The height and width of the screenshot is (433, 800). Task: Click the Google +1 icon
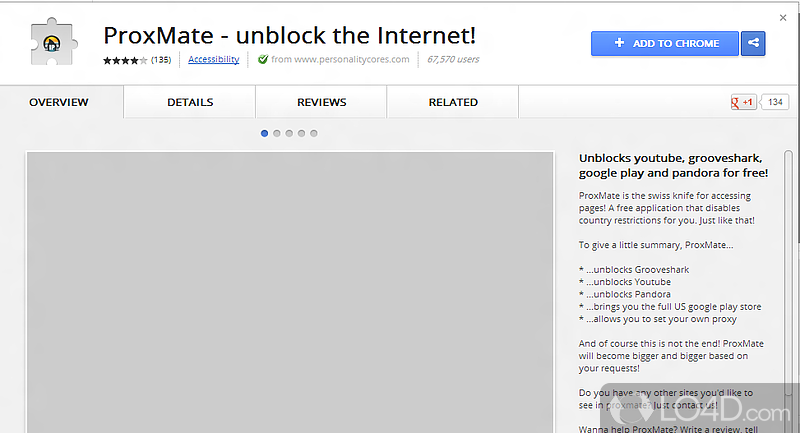click(x=743, y=102)
